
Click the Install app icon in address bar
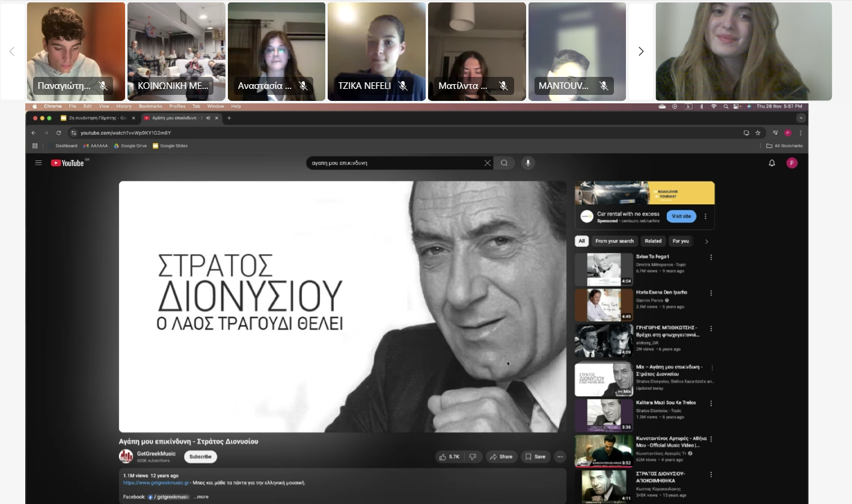point(746,133)
